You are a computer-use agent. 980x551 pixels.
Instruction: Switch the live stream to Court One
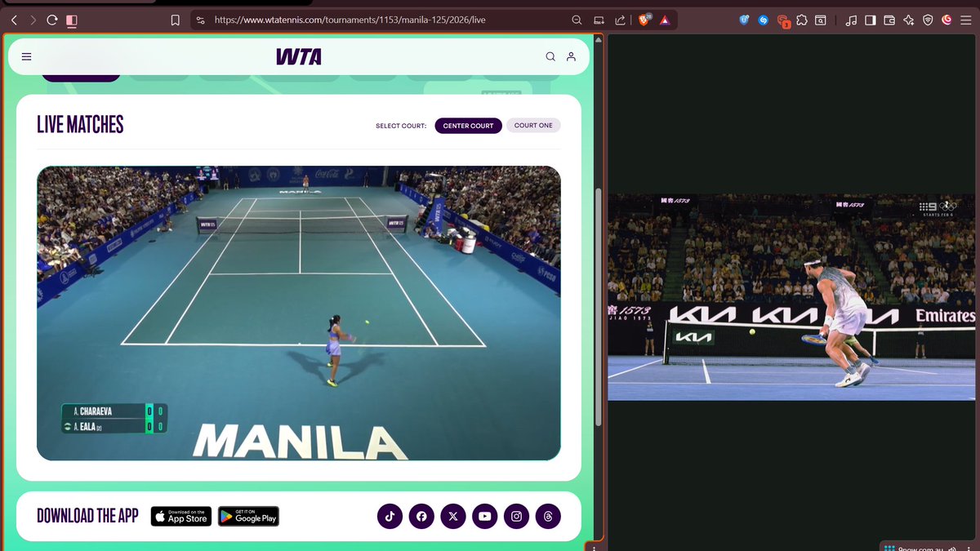coord(533,125)
